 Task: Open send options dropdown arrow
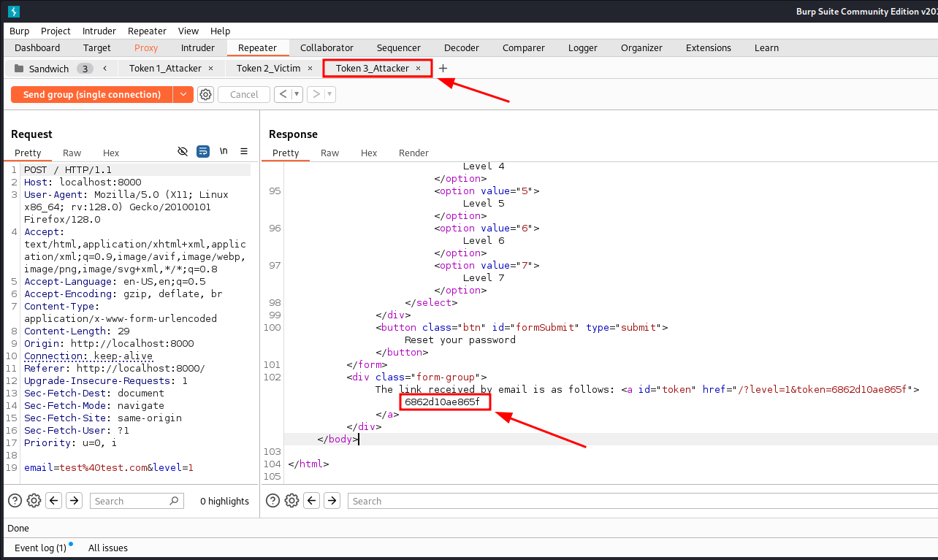click(x=183, y=95)
